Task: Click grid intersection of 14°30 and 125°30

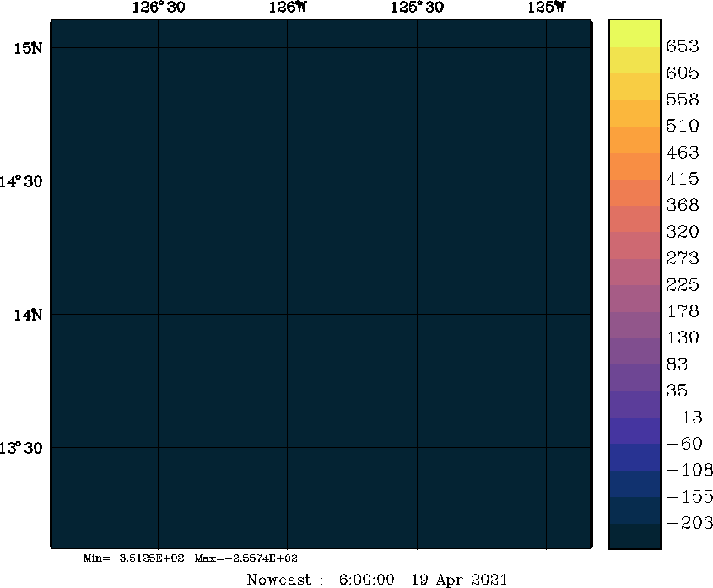Action: click(417, 181)
